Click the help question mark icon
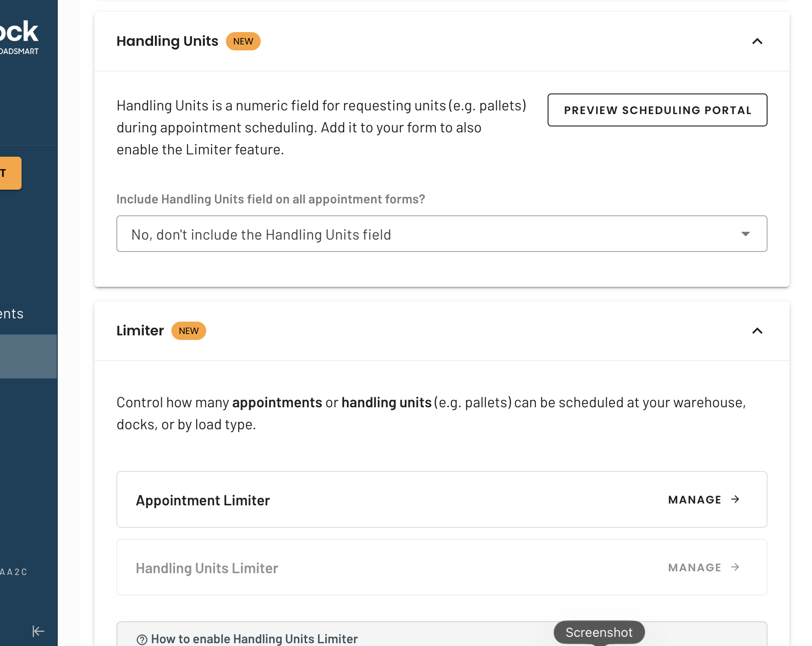Image resolution: width=812 pixels, height=646 pixels. point(142,640)
